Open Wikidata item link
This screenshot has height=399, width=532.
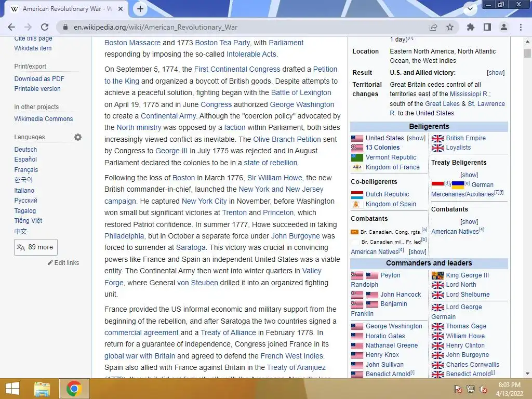33,48
